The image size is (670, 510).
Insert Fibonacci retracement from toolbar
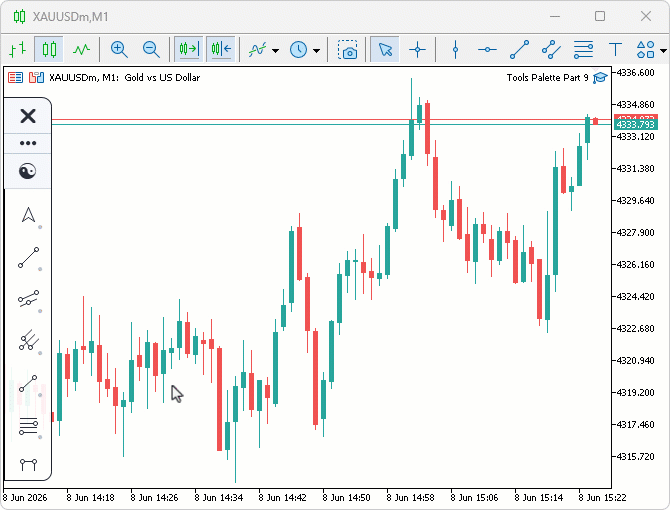pyautogui.click(x=583, y=50)
